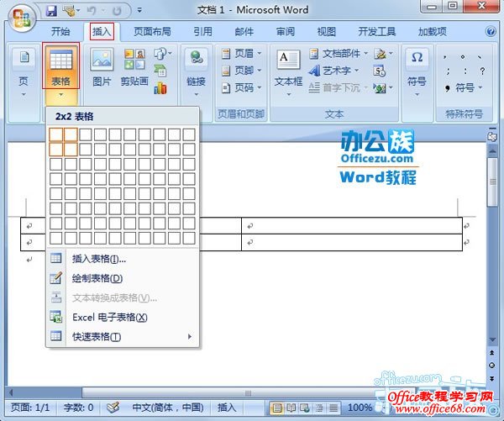504x421 pixels.
Task: Click the Previous Page double-arrow button
Action: (491, 353)
